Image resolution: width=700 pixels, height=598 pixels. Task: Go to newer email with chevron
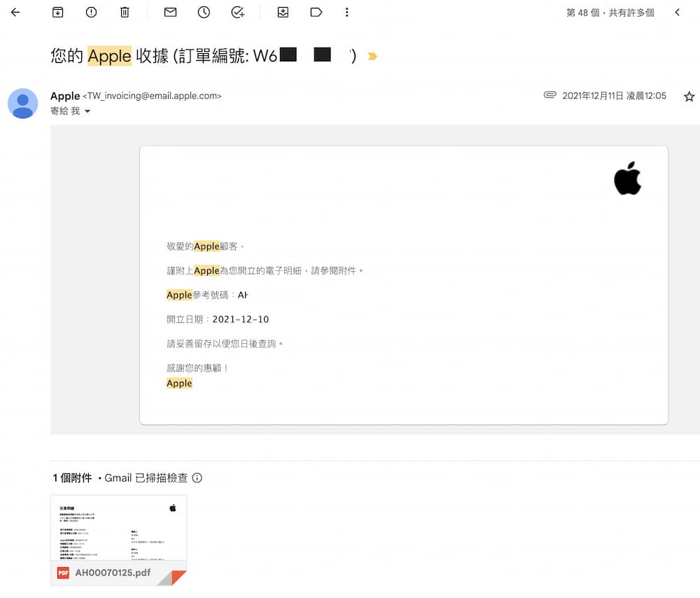pos(677,13)
